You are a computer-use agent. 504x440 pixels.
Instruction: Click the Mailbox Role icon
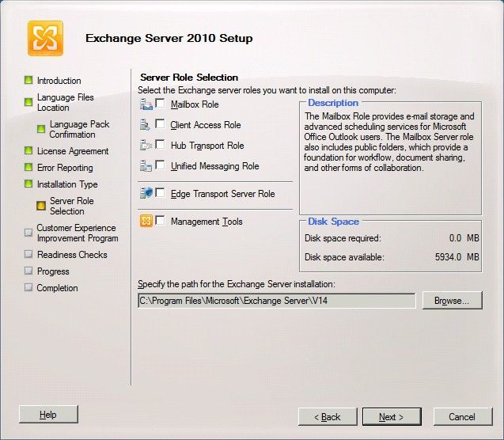pos(146,104)
